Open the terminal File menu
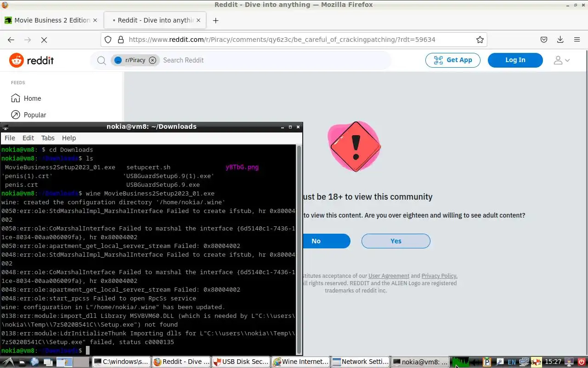Image resolution: width=588 pixels, height=368 pixels. 10,138
